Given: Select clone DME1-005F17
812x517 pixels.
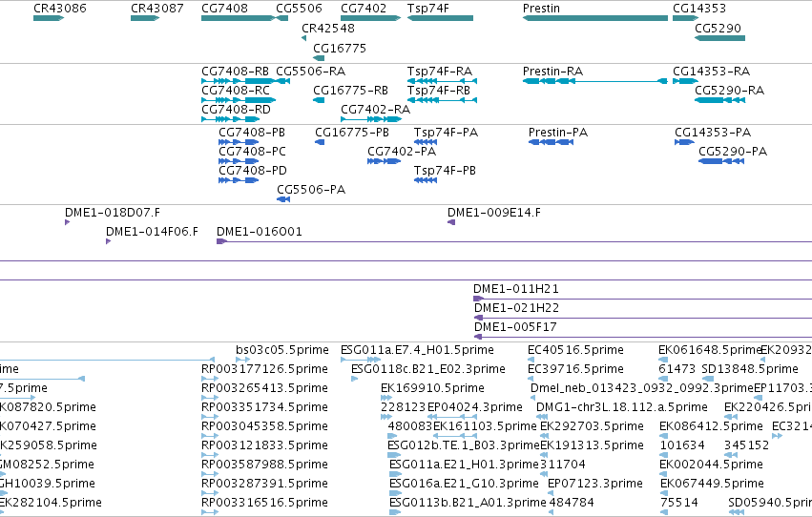Looking at the screenshot, I should 643,337.
